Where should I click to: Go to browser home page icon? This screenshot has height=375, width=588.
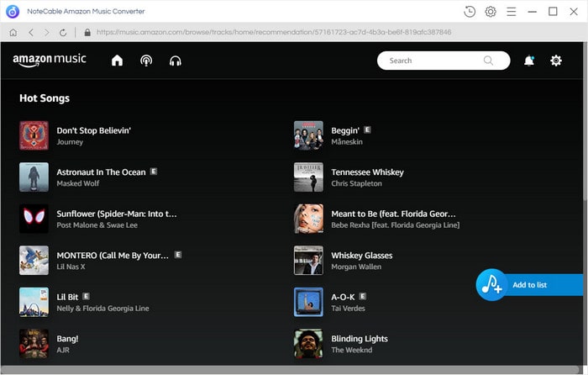click(x=13, y=33)
